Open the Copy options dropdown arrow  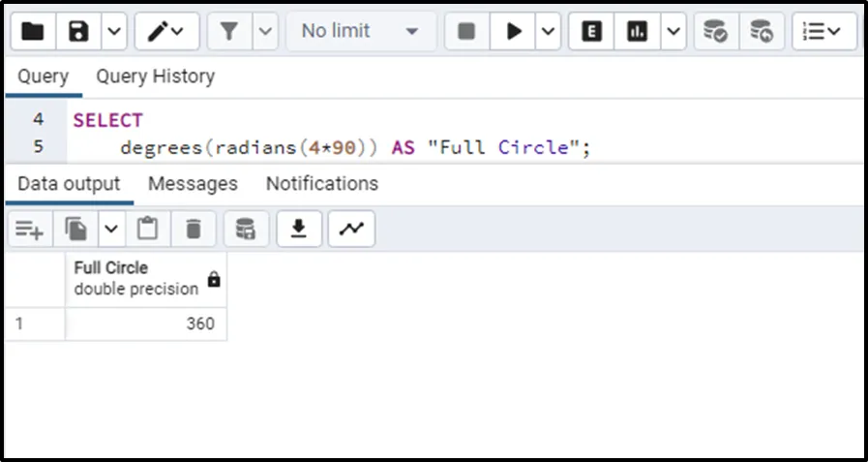point(111,229)
